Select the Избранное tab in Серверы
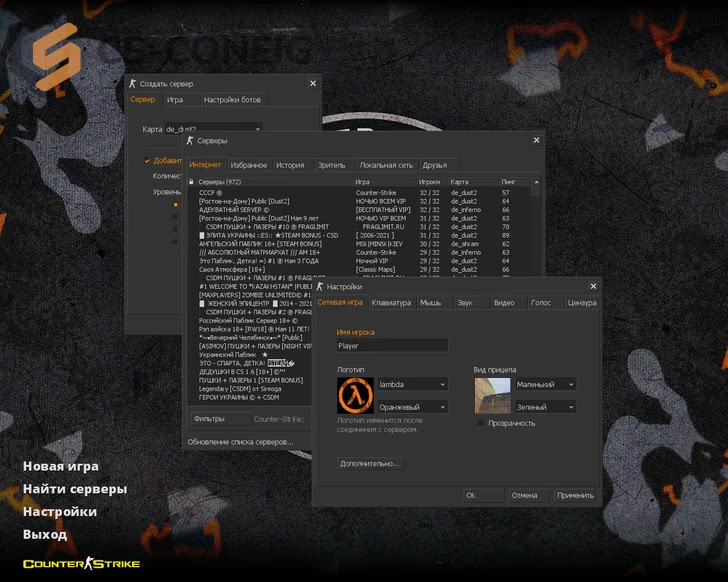 (248, 165)
